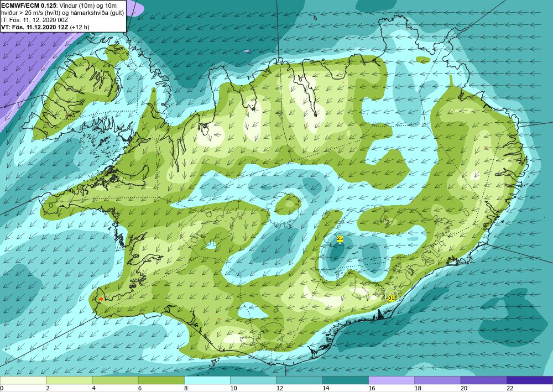Pick the green 4–6 m/s legend swatch
Image resolution: width=553 pixels, height=392 pixels.
click(115, 380)
